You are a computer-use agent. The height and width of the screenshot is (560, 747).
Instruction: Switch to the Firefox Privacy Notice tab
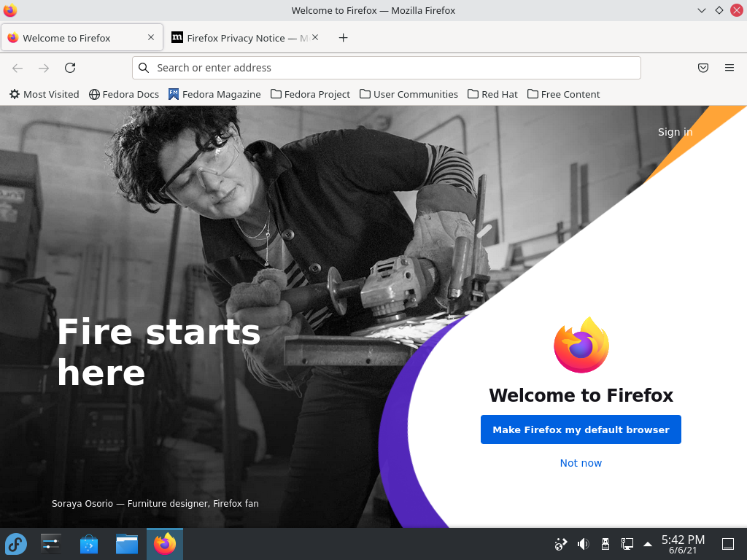[245, 38]
